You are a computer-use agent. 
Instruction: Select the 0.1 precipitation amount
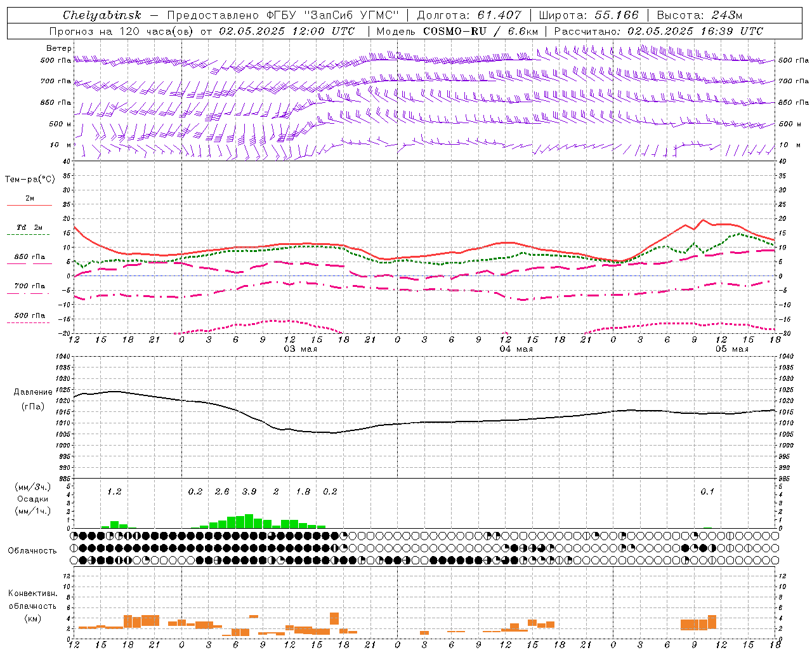coord(707,491)
